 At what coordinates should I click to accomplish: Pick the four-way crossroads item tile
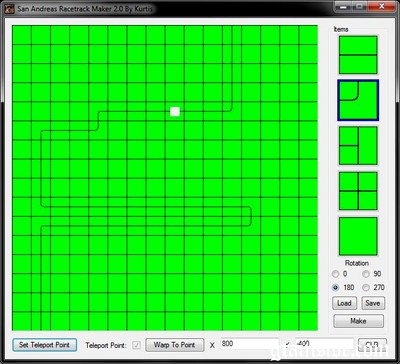click(x=358, y=191)
